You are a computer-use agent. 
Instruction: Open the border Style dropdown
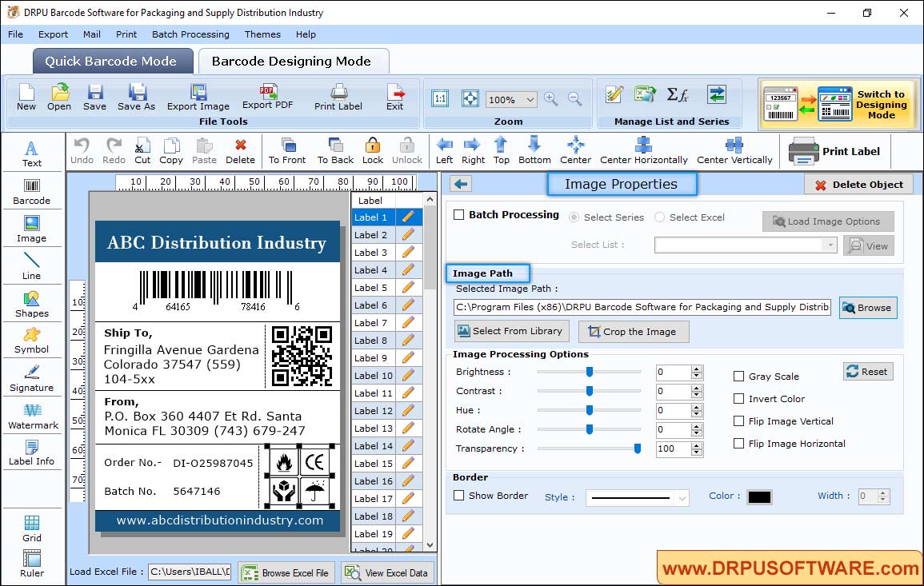(682, 498)
